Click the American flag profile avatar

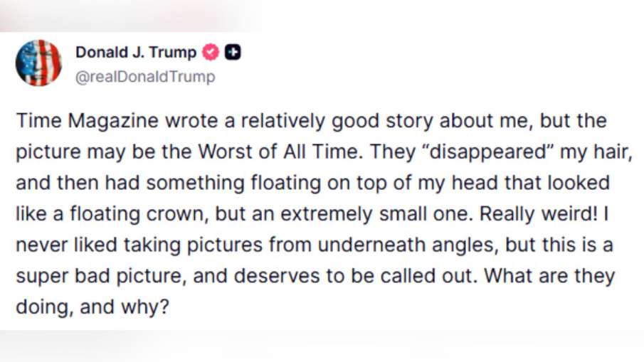pos(38,63)
